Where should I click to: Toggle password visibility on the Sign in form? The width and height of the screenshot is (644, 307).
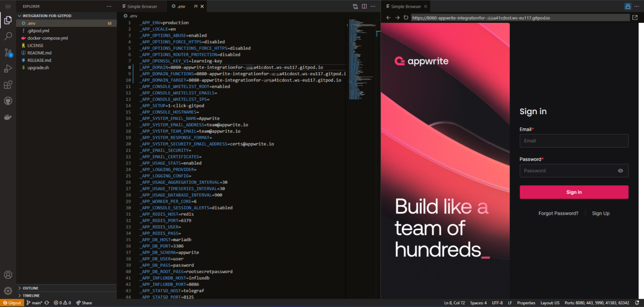620,171
